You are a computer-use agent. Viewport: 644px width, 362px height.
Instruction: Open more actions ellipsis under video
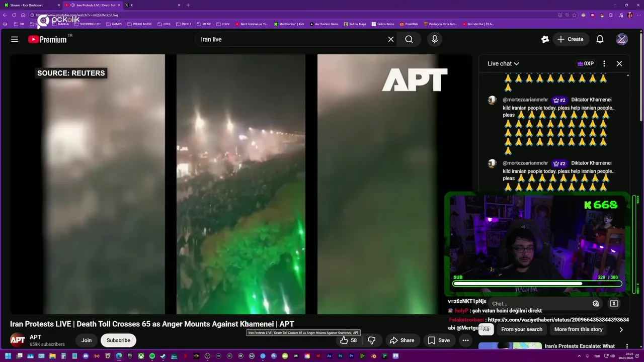pos(465,340)
